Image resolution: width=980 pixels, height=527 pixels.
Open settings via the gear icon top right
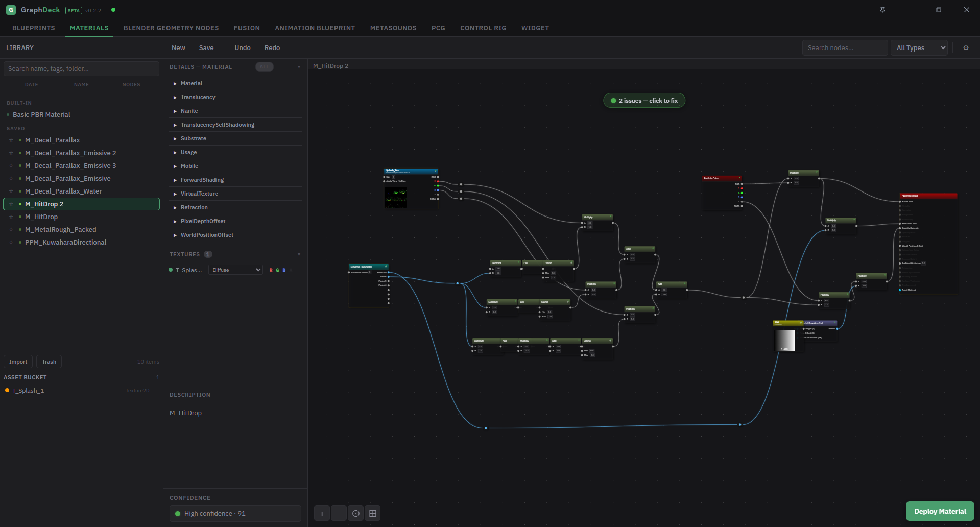point(965,47)
